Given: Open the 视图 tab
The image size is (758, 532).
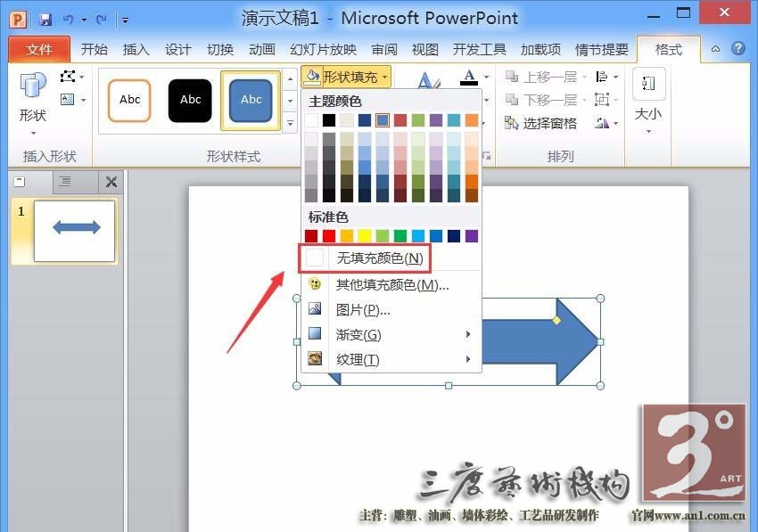Looking at the screenshot, I should point(424,49).
